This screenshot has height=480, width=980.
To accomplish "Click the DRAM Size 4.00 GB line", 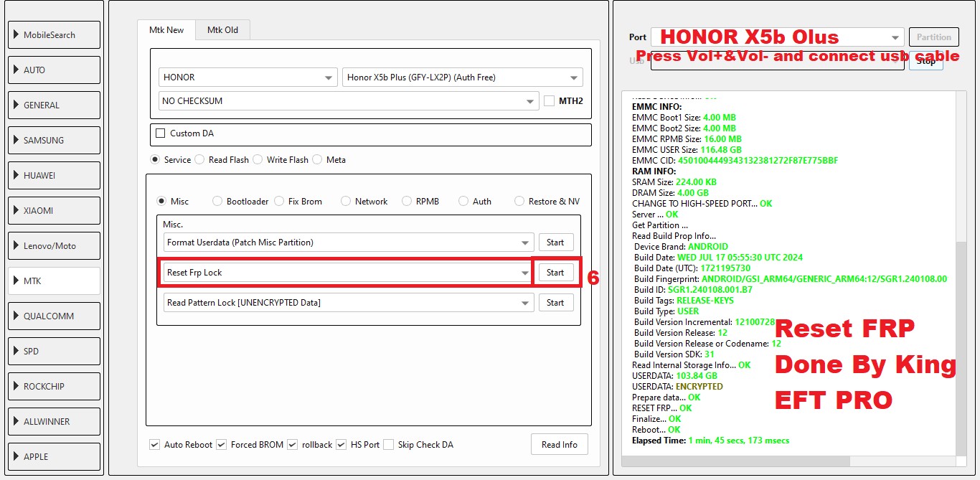I will (670, 193).
